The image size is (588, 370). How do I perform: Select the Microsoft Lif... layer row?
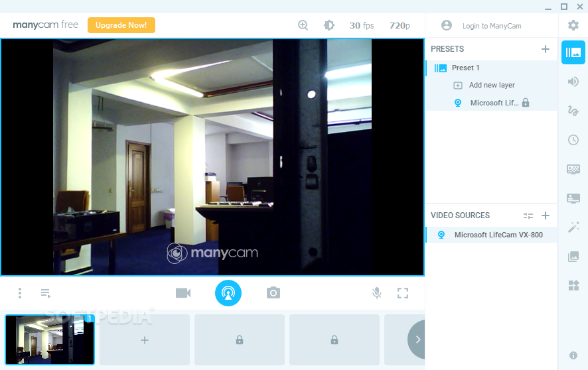[491, 103]
